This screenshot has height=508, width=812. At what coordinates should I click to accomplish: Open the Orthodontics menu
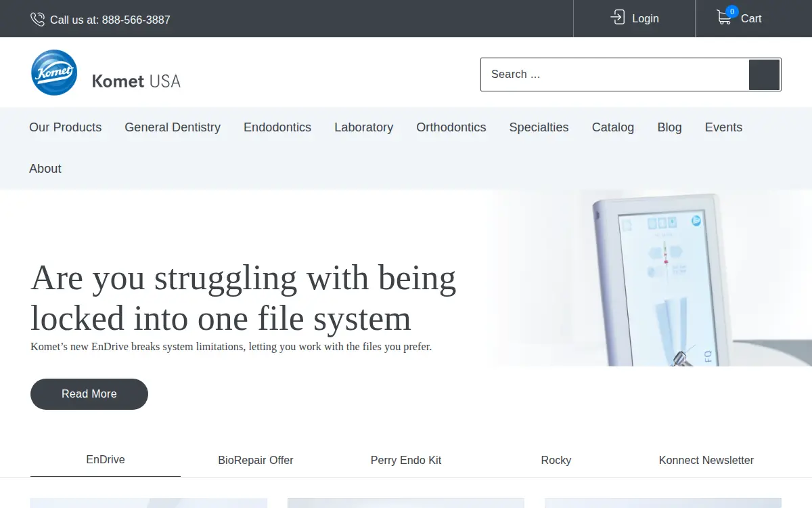[451, 127]
